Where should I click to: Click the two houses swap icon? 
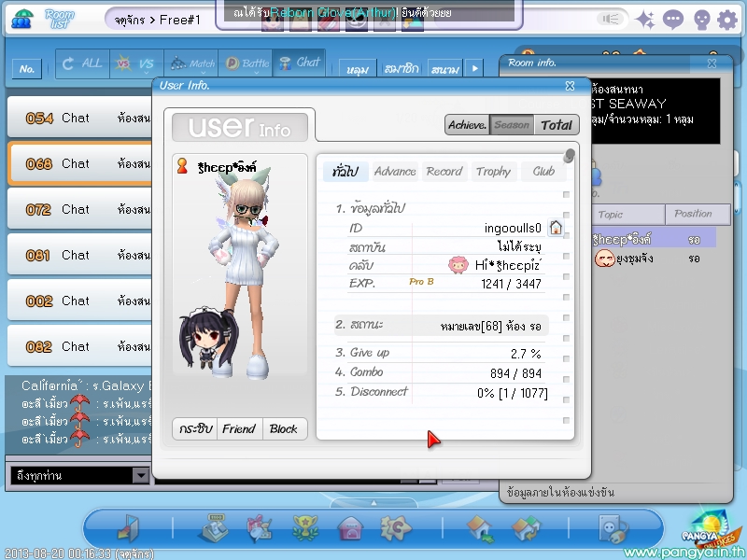tap(527, 528)
